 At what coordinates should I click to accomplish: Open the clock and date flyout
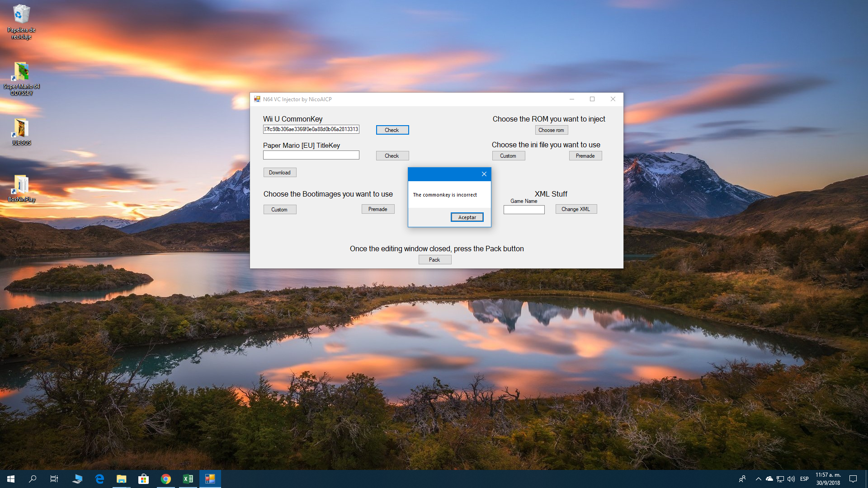828,479
